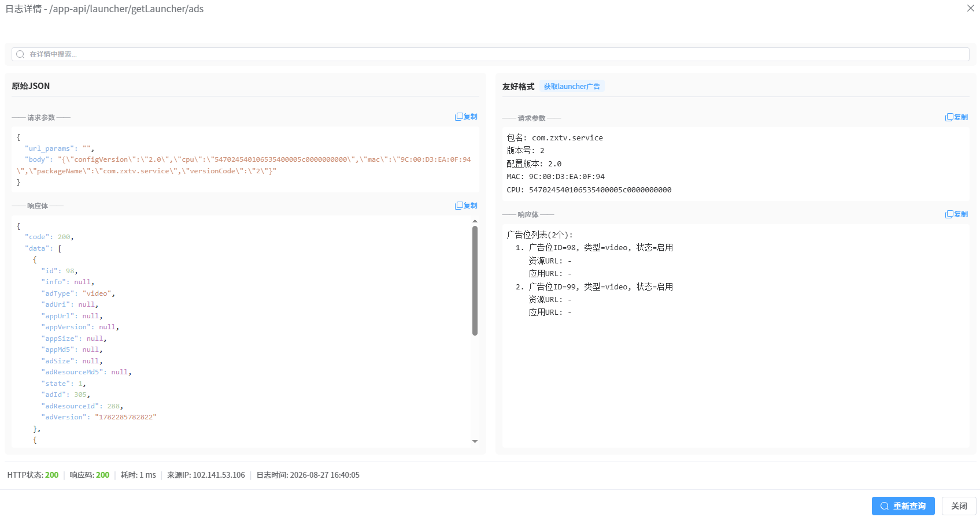Click the "url_params" line in request JSON
Image resolution: width=980 pixels, height=517 pixels.
60,148
